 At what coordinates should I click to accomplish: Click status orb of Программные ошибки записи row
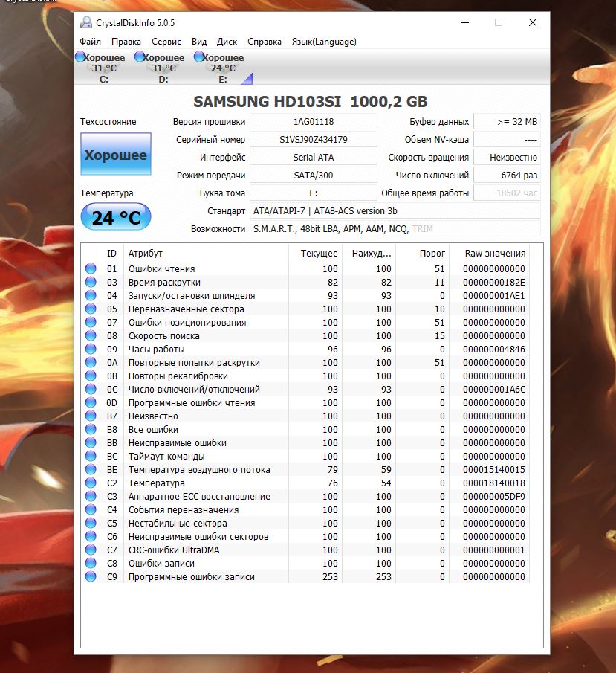[91, 576]
